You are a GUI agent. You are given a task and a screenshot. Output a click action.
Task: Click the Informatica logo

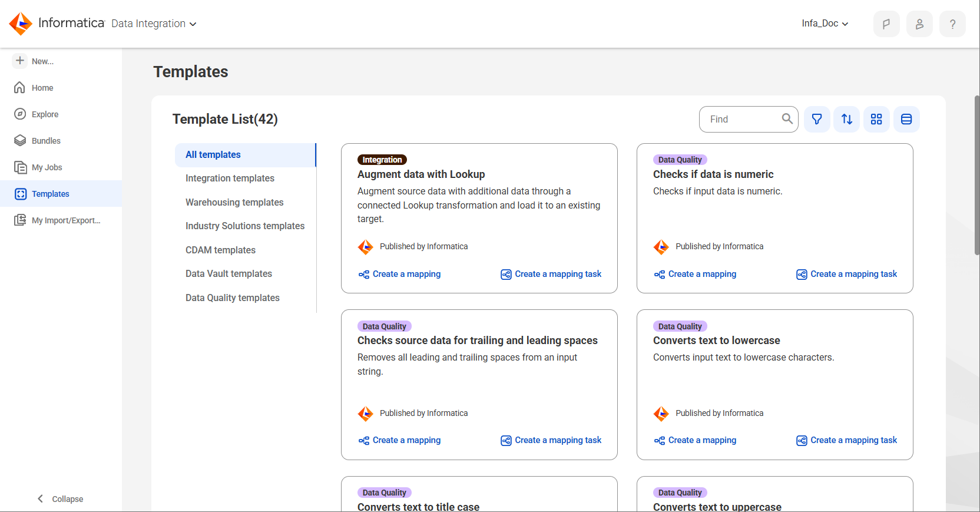point(57,24)
